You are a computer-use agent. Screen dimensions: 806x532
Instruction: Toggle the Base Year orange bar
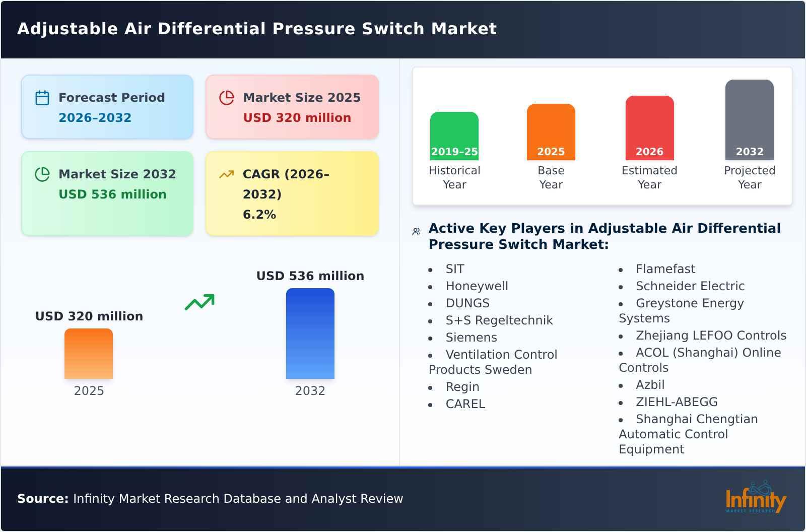pos(551,132)
